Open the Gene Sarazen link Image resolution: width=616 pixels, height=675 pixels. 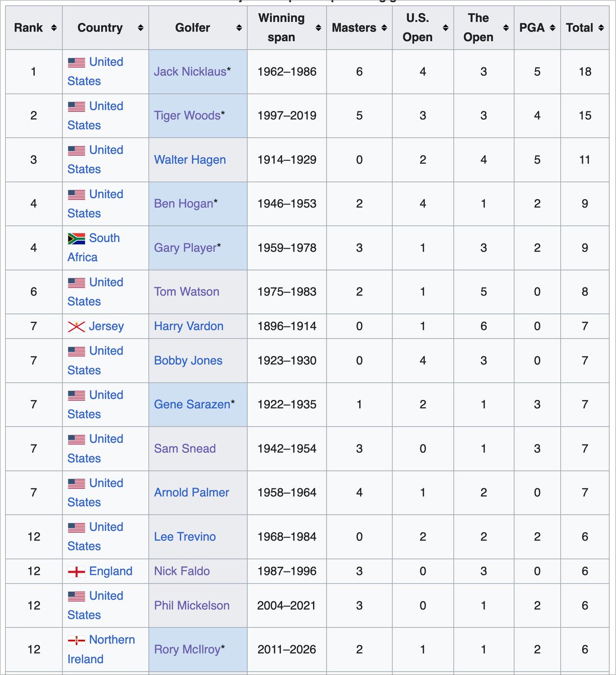pyautogui.click(x=192, y=404)
